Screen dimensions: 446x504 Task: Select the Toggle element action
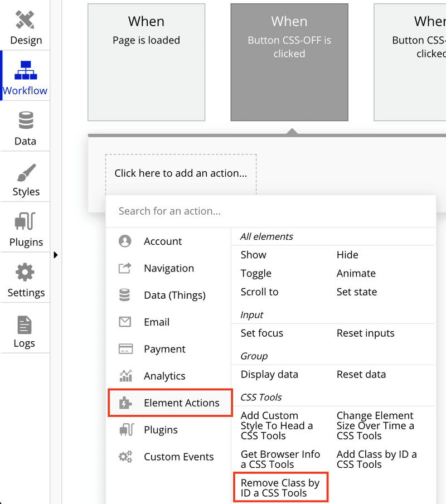[256, 273]
